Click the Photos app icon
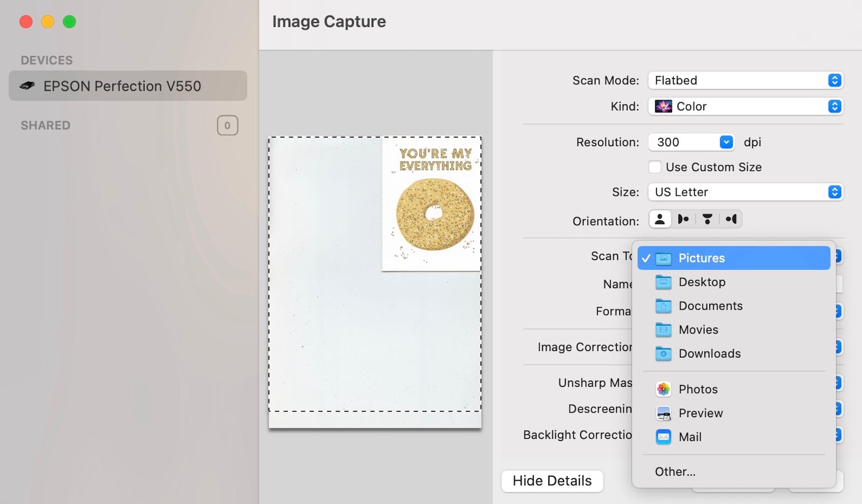862x504 pixels. 663,389
